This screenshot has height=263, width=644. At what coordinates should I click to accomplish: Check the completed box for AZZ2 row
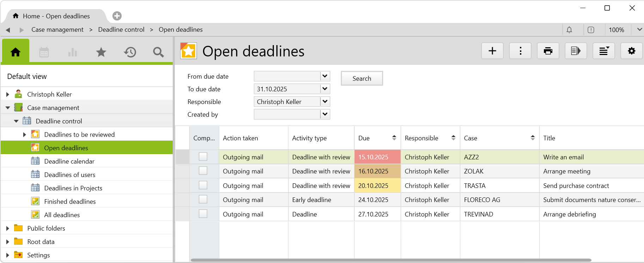[203, 157]
